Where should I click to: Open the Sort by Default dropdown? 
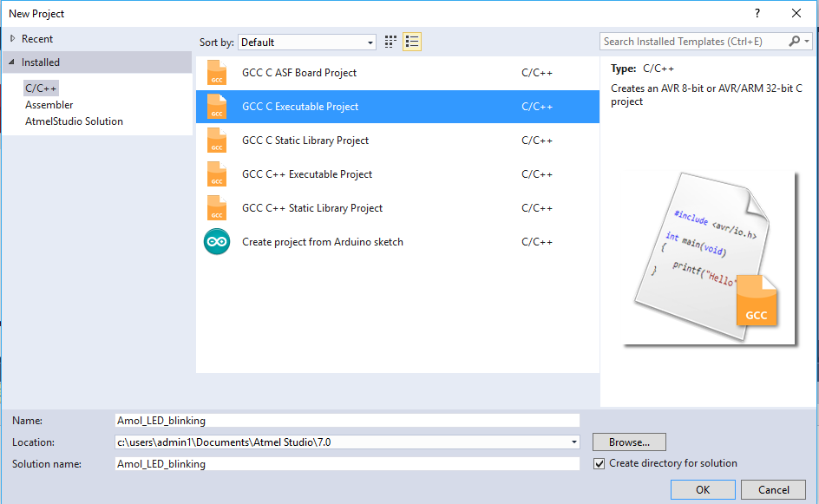(x=307, y=43)
